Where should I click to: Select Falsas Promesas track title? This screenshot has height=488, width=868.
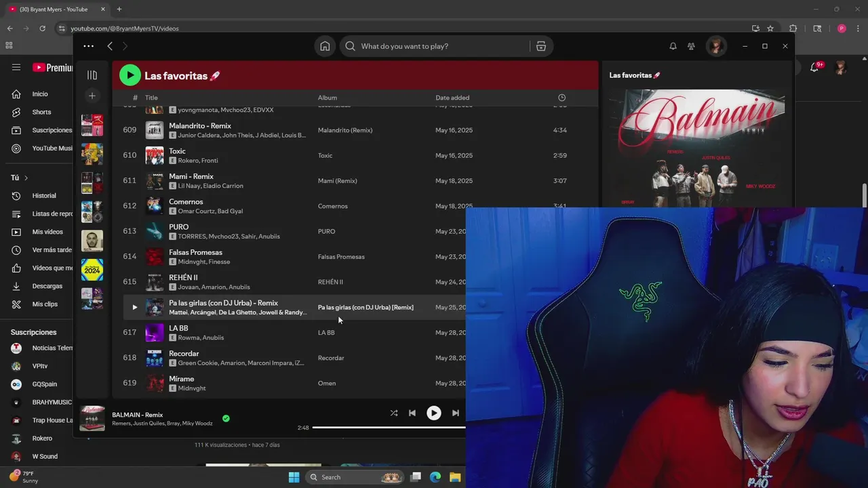click(195, 252)
